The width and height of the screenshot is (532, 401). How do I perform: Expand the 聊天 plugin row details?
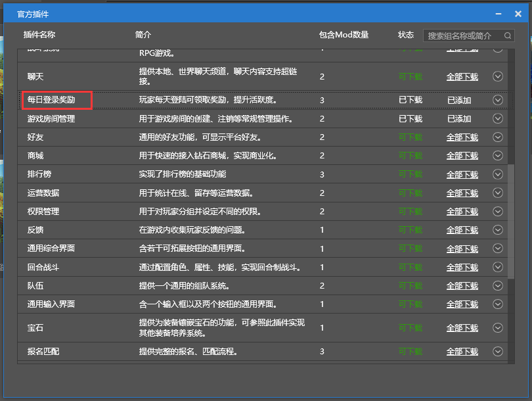(497, 76)
